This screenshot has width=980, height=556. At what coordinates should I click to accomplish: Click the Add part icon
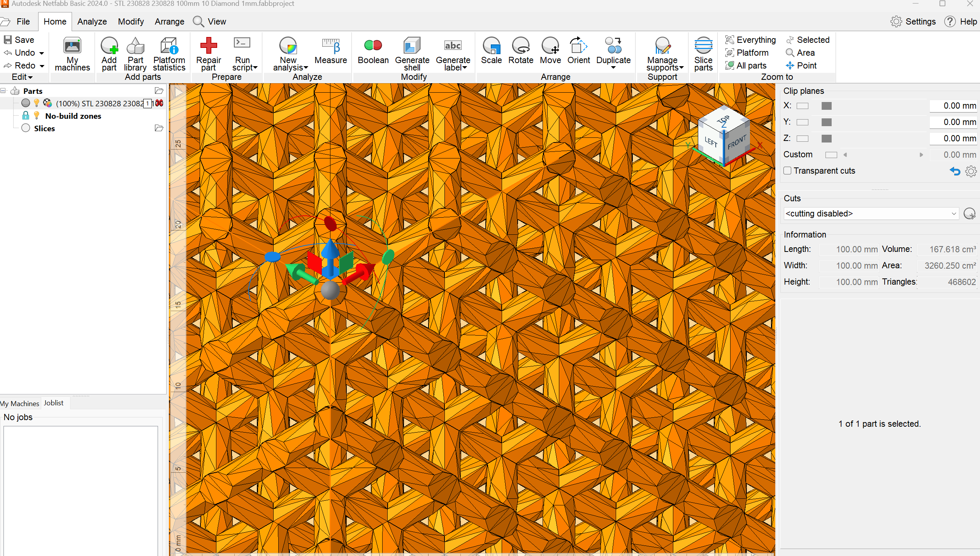[x=109, y=46]
